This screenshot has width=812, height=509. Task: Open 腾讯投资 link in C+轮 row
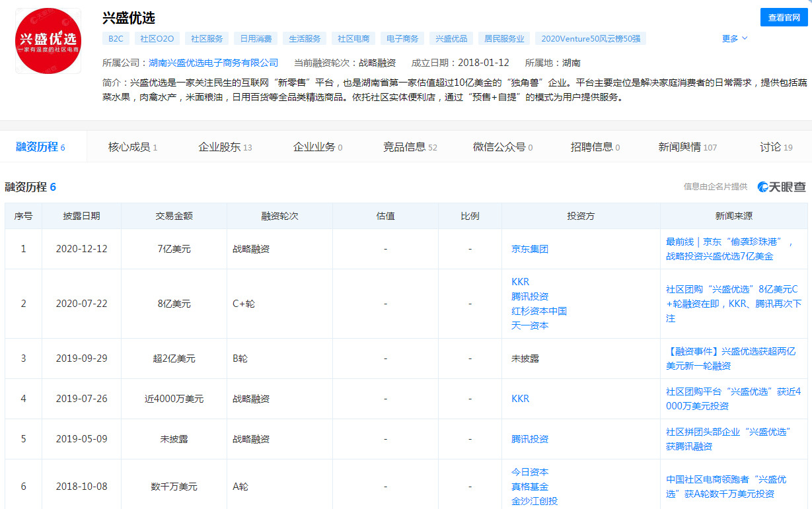click(530, 296)
